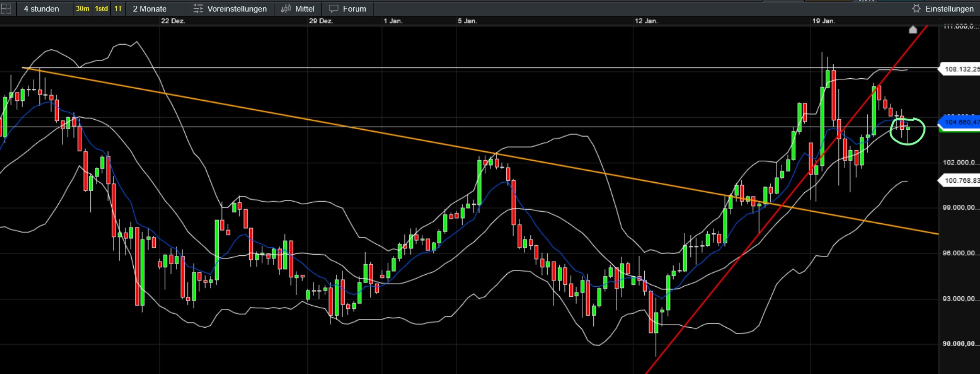Click the '1 Jan.' date label
980x374 pixels.
[393, 21]
